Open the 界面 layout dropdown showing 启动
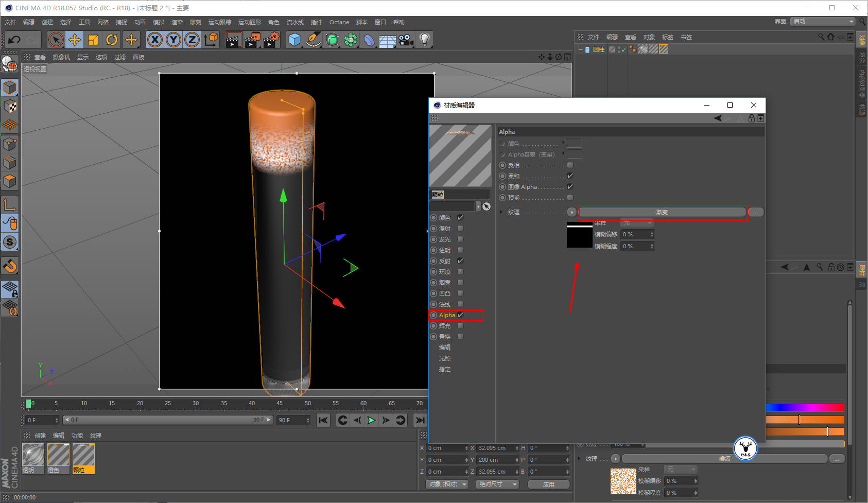Screen dimensions: 868x503 tap(824, 21)
